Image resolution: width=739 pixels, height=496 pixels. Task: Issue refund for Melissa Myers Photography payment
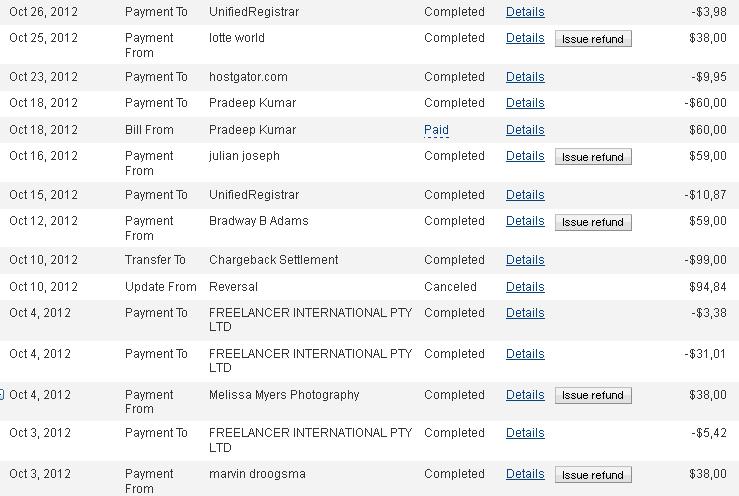click(x=593, y=395)
